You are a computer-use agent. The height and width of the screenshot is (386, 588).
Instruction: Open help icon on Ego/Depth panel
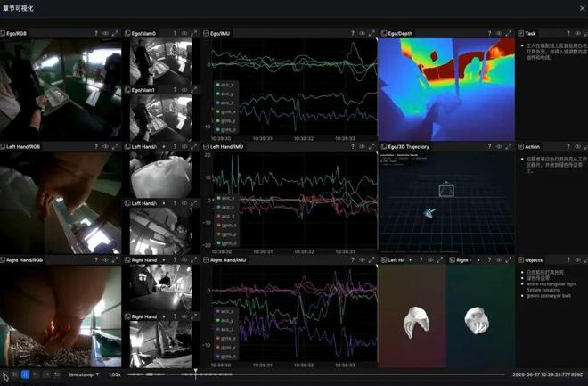489,33
